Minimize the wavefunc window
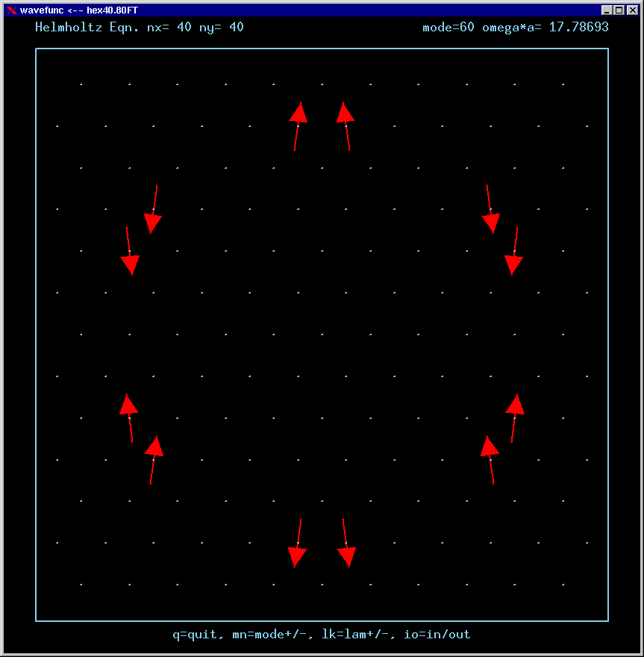 point(607,10)
